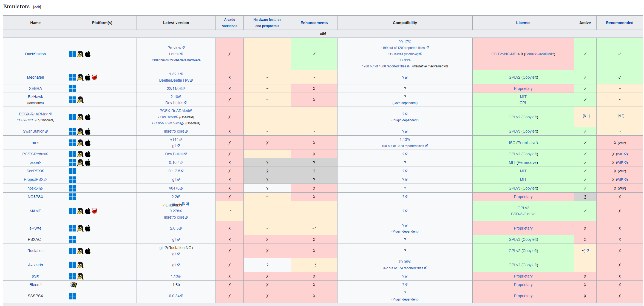The image size is (644, 306).
Task: Open the 99.17% compatibility link for DuckStation
Action: (x=405, y=42)
